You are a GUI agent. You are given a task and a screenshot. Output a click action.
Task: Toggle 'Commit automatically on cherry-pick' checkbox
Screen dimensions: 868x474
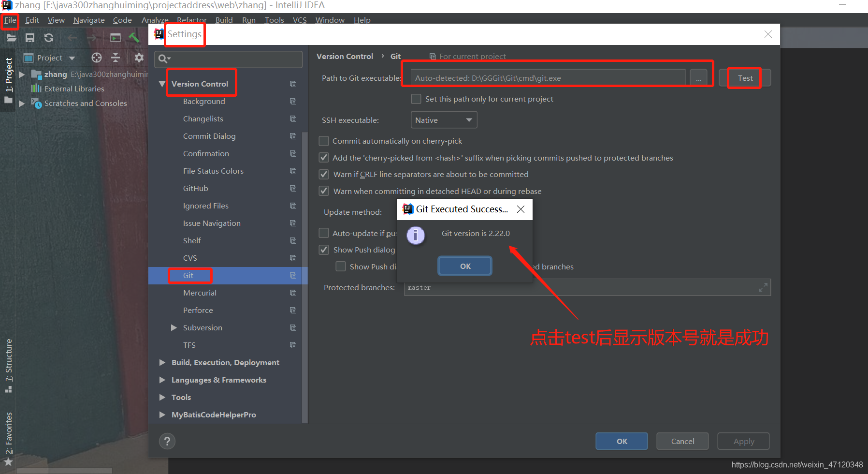coord(324,141)
